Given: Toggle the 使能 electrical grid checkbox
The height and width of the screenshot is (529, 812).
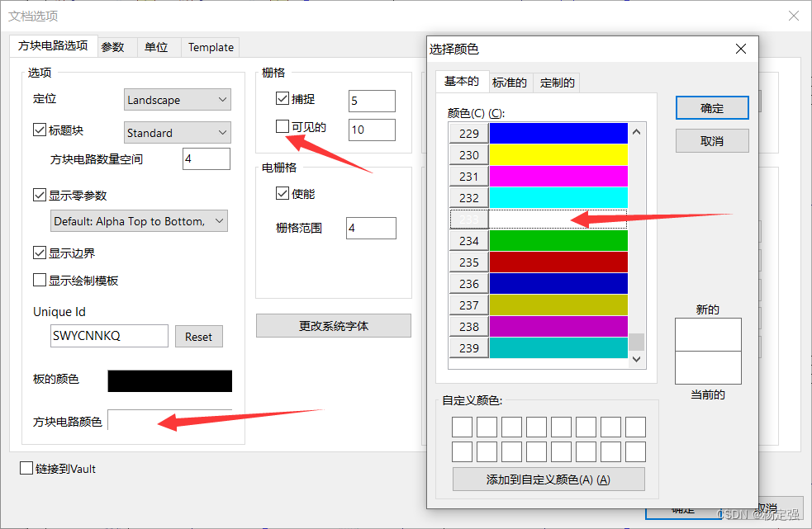Looking at the screenshot, I should point(282,193).
